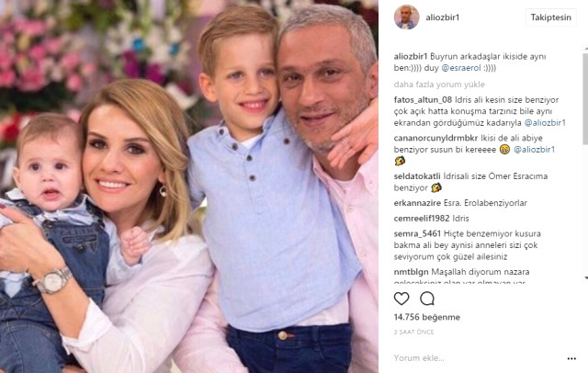Click the @aliozbir1 mention in fatos_altun_08 comment
Screen dimensions: 588x373
click(545, 123)
